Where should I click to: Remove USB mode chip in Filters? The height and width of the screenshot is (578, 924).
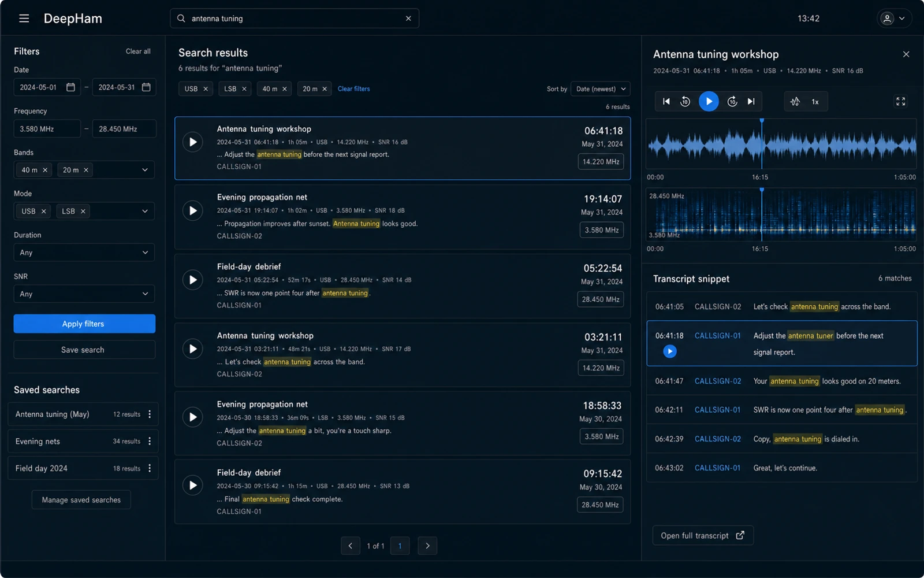(43, 212)
